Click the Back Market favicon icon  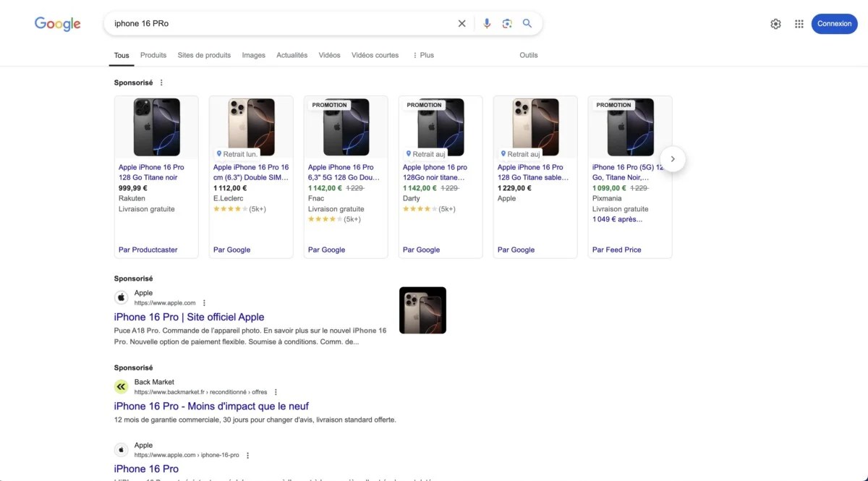click(x=121, y=387)
